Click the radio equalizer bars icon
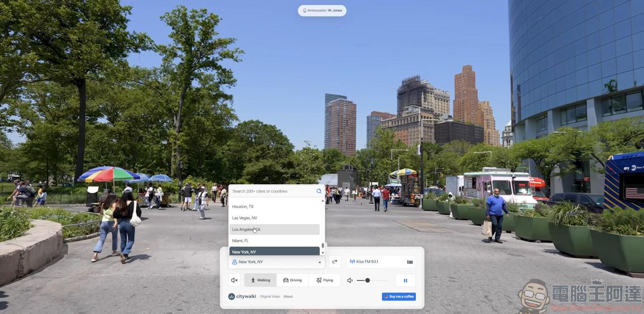This screenshot has width=644, height=314. click(x=410, y=262)
